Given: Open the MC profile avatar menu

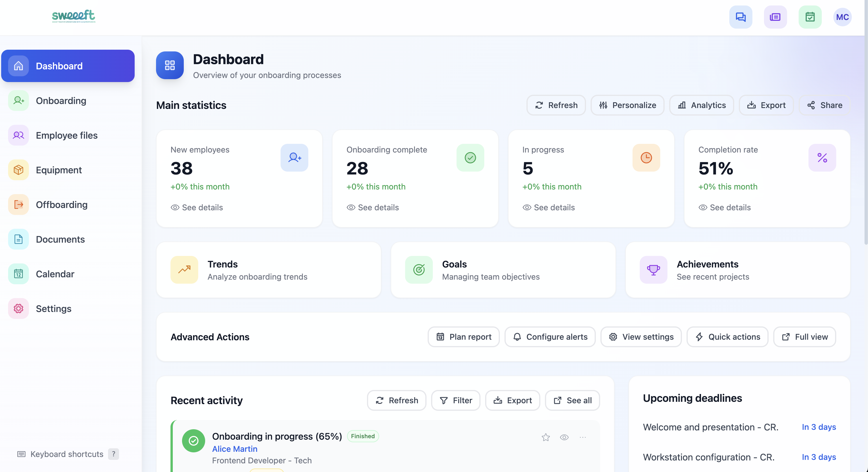Looking at the screenshot, I should (x=842, y=17).
